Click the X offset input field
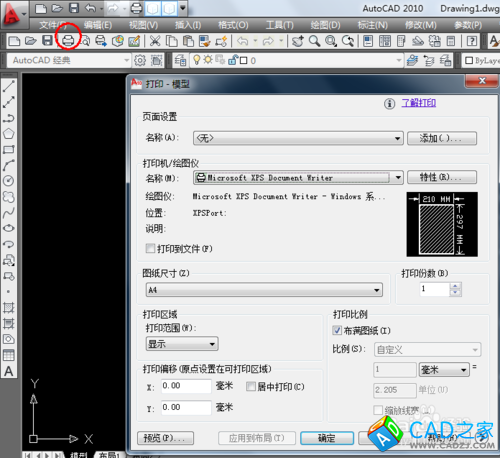The image size is (500, 458). tap(186, 386)
